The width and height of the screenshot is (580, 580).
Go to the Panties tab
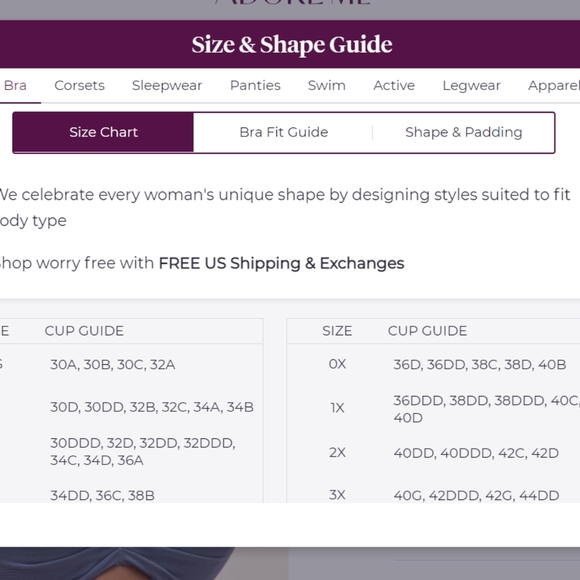255,85
